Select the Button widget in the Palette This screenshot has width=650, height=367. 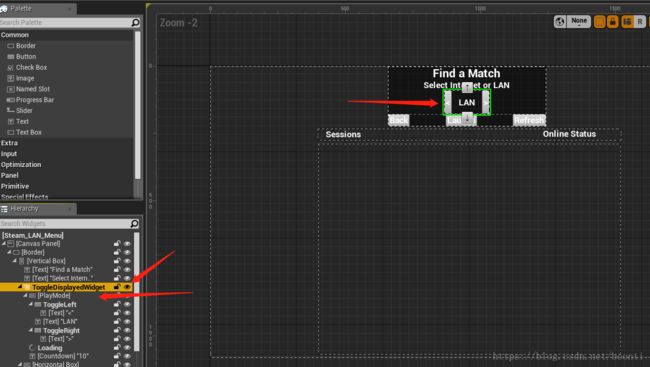tap(26, 56)
